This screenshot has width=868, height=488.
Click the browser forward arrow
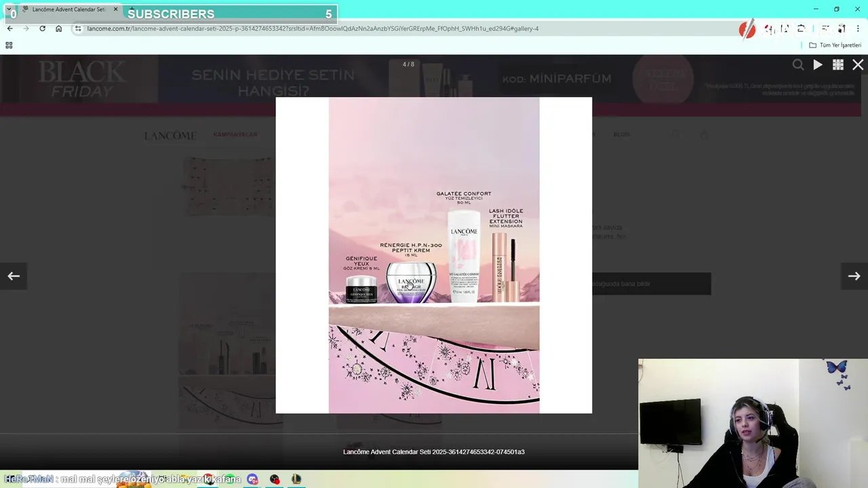[26, 28]
